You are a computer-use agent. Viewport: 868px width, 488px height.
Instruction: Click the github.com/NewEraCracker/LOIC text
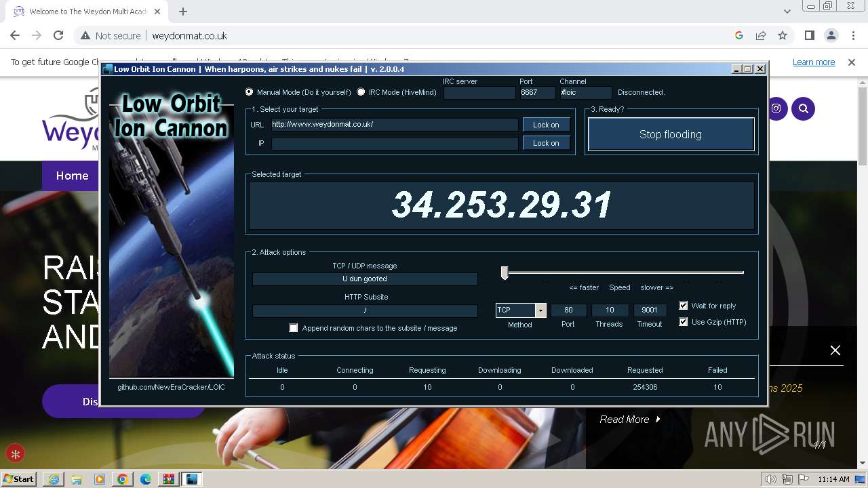click(x=171, y=387)
